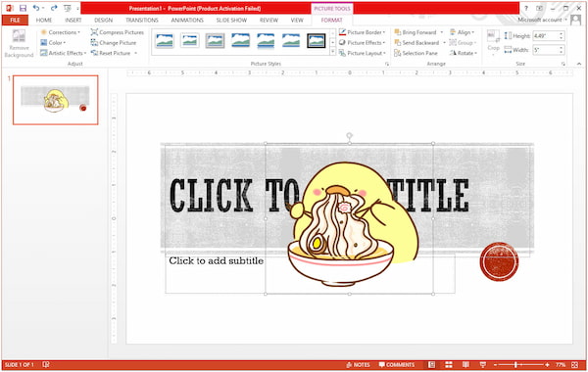
Task: Switch to the VIEW tab
Action: [x=297, y=21]
